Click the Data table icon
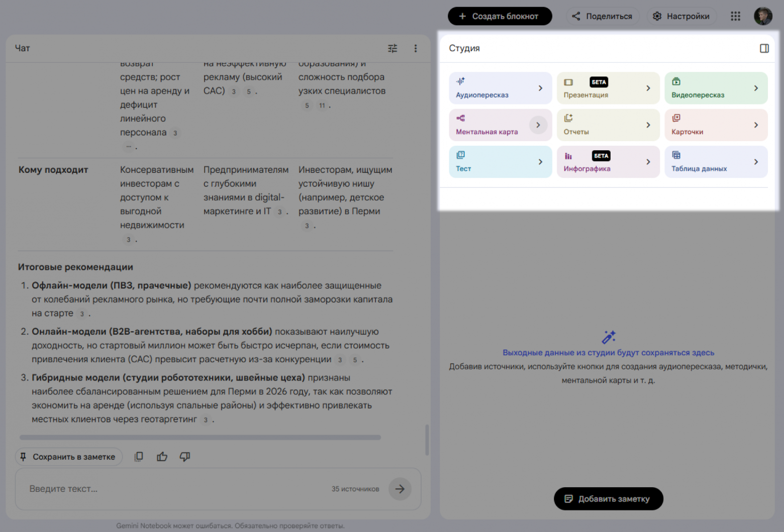The width and height of the screenshot is (784, 532). tap(676, 155)
